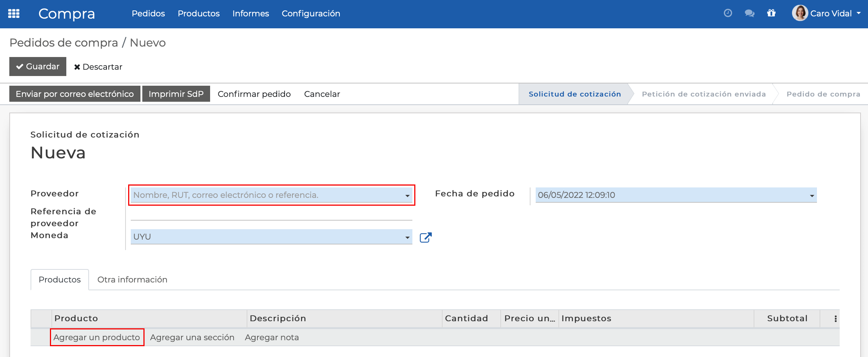Viewport: 868px width, 357px height.
Task: Open the Informes menu
Action: click(x=250, y=13)
